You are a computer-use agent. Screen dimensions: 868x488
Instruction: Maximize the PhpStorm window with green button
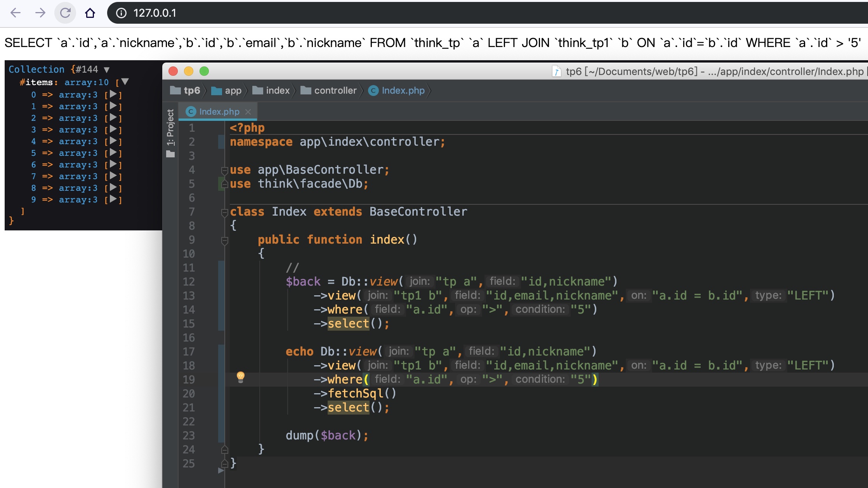pyautogui.click(x=204, y=71)
